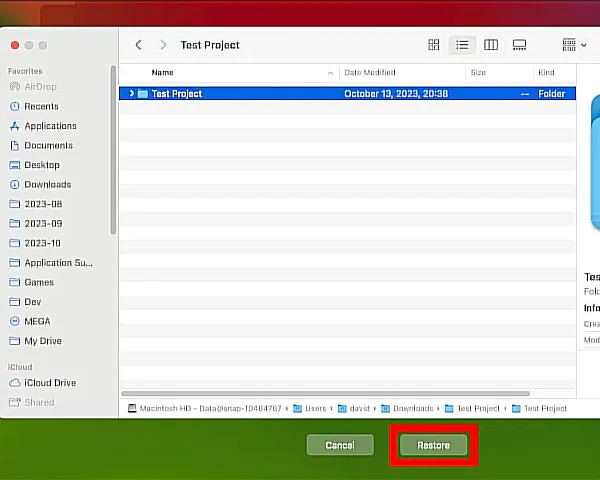Viewport: 600px width, 480px height.
Task: Click Users in path bar
Action: (x=310, y=408)
